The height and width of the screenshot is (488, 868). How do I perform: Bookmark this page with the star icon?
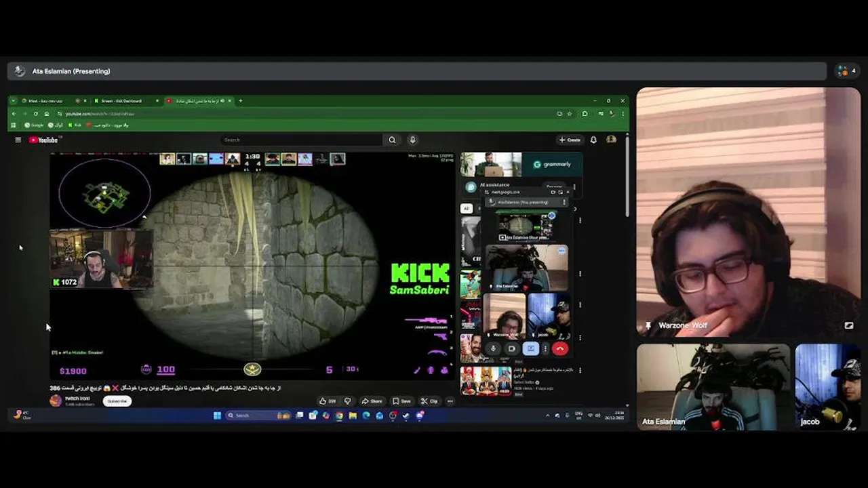(x=569, y=113)
